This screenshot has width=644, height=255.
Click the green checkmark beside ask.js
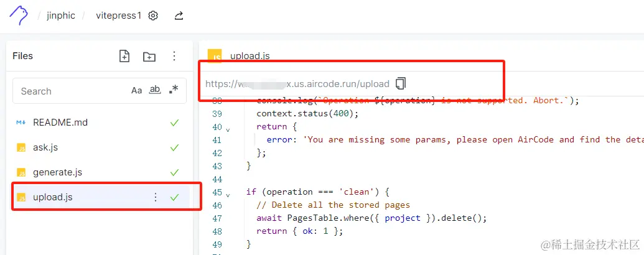175,147
